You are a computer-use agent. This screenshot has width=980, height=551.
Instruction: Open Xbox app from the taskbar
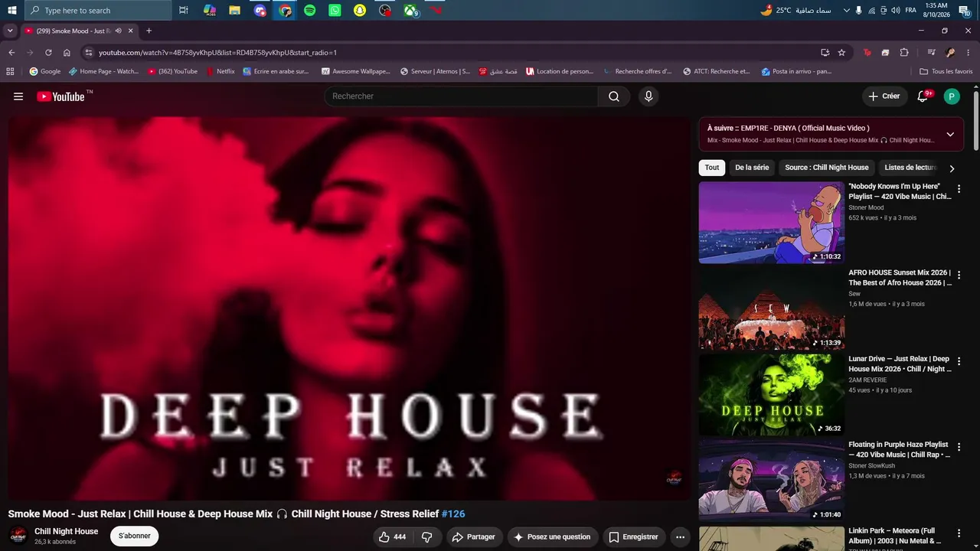click(x=411, y=11)
